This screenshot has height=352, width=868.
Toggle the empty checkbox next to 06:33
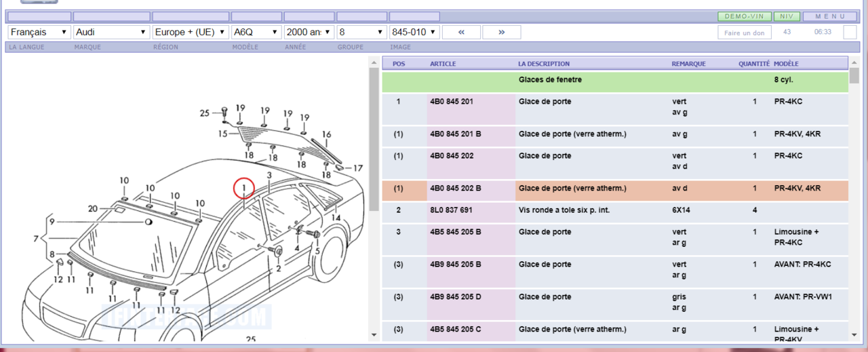(x=850, y=32)
